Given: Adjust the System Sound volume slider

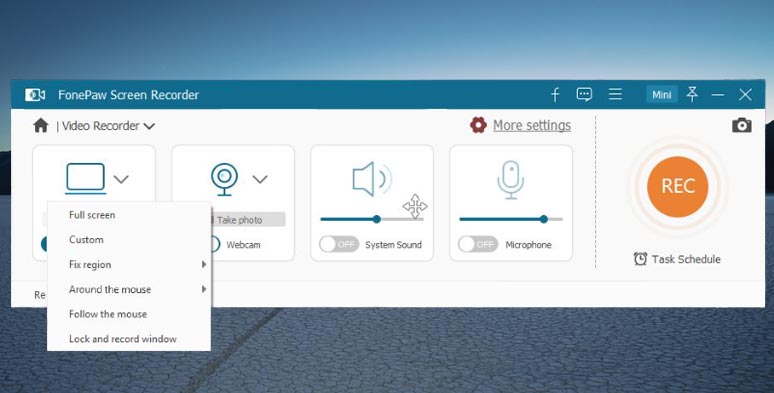Looking at the screenshot, I should [x=372, y=219].
